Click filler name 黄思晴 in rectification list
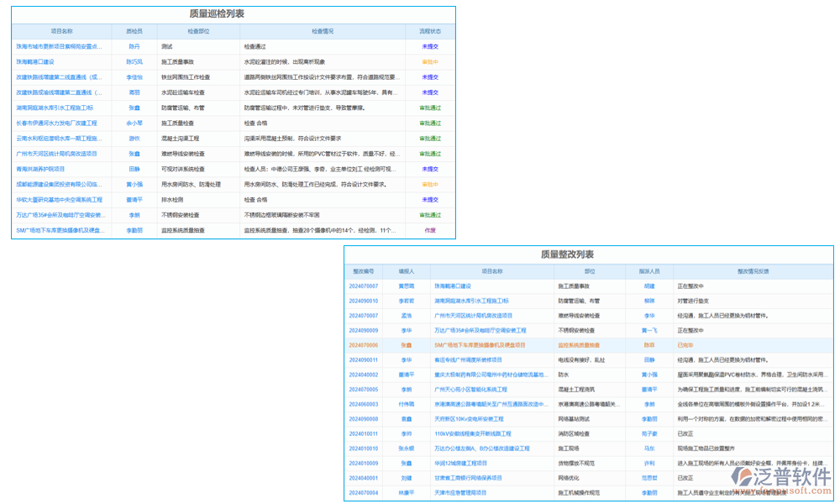This screenshot has height=504, width=840. (x=407, y=284)
